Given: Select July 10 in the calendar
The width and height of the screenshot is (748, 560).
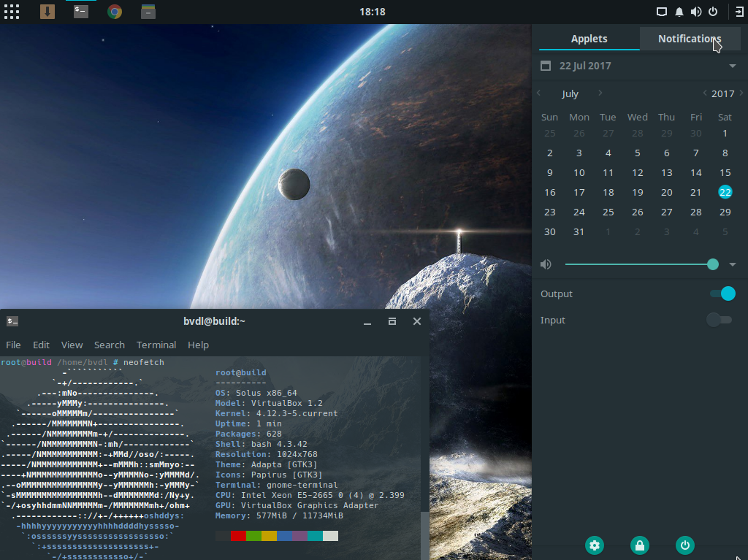Looking at the screenshot, I should click(579, 173).
